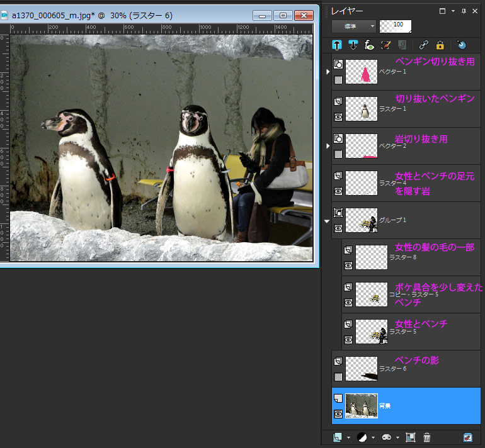
Task: Show the hidden ベクター 1 layer
Action: 338,80
